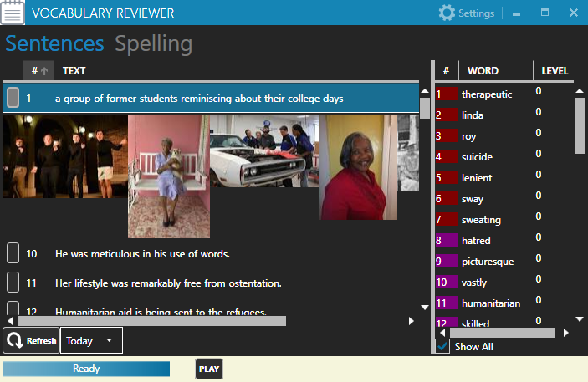
Task: Open Settings via the gear icon
Action: [x=447, y=13]
